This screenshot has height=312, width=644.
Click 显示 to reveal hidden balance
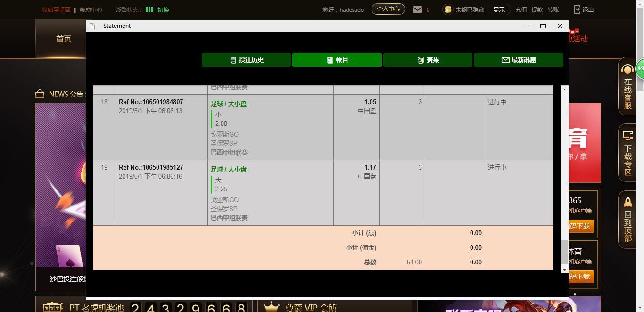tap(499, 9)
